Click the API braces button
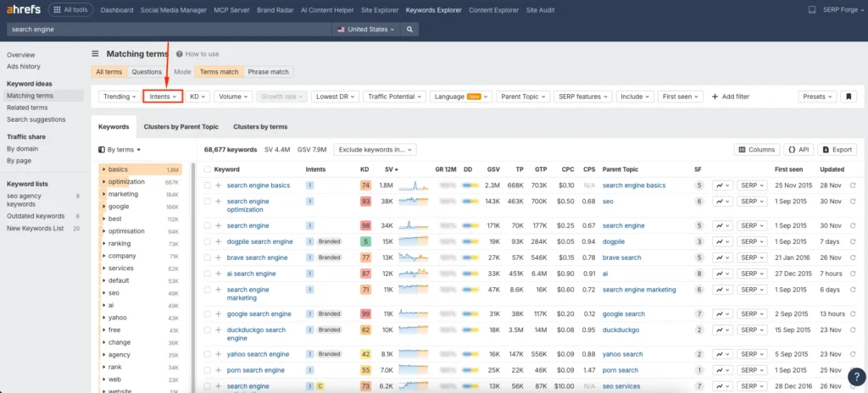 798,149
